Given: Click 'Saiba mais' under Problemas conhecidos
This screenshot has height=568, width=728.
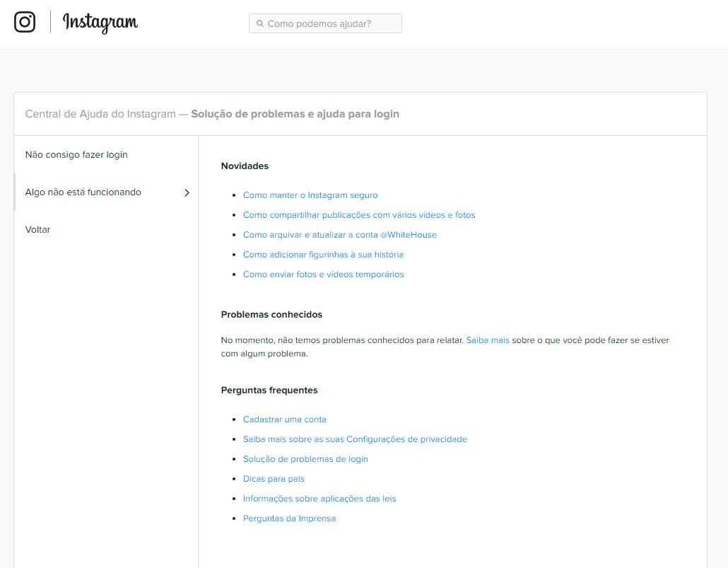Looking at the screenshot, I should click(x=488, y=340).
